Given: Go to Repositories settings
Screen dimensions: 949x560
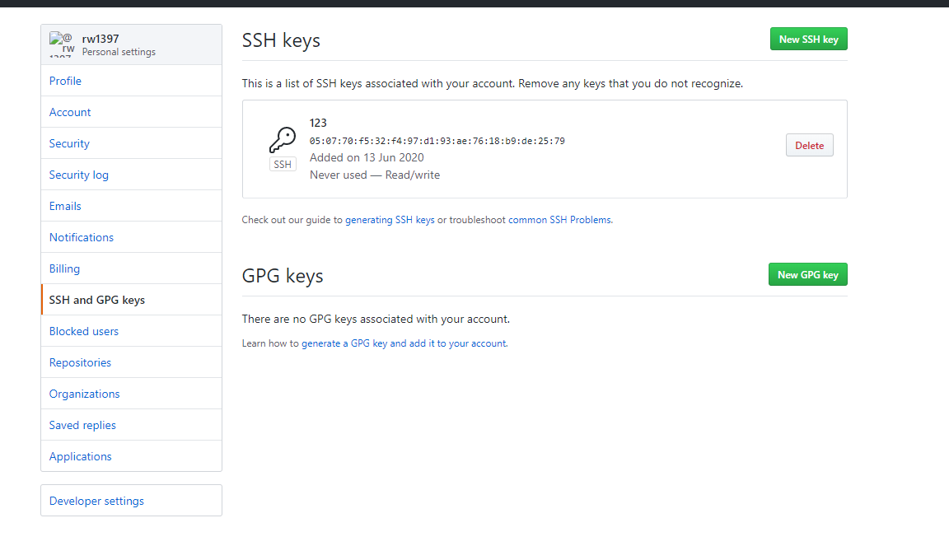Looking at the screenshot, I should 80,362.
